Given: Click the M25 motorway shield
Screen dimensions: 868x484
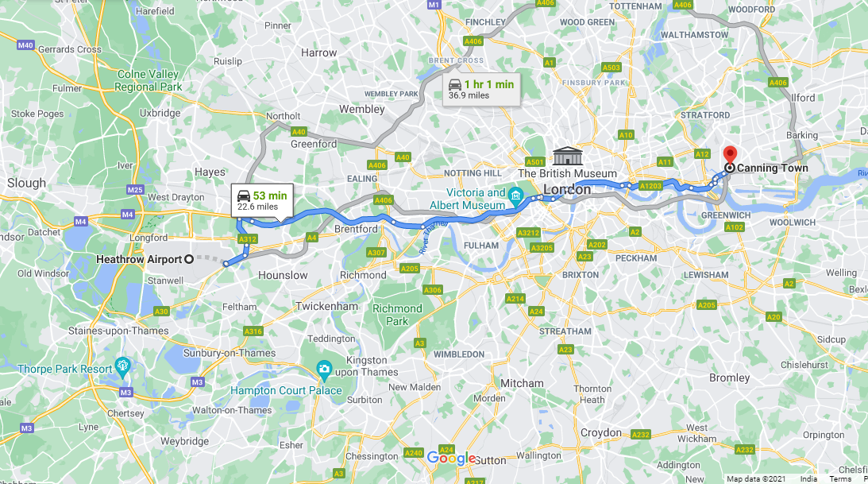Looking at the screenshot, I should pyautogui.click(x=135, y=189).
